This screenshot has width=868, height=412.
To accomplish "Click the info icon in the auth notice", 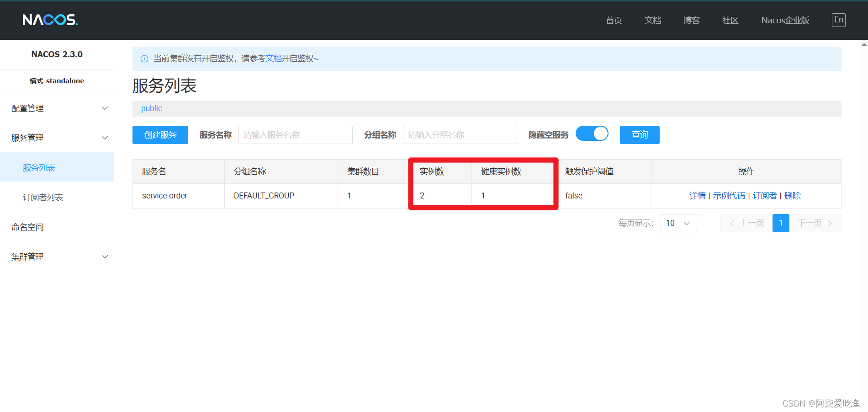I will pos(144,59).
